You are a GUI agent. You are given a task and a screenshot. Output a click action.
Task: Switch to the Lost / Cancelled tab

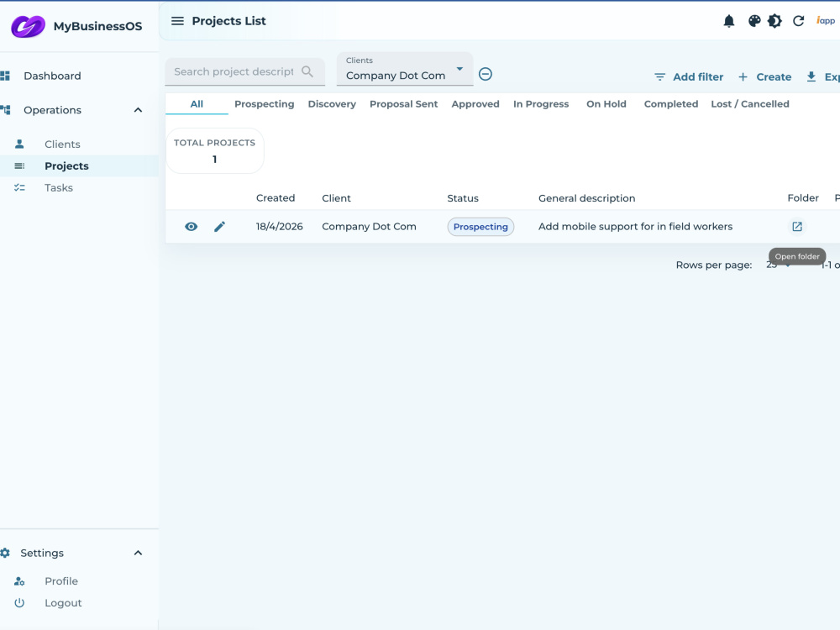(x=749, y=104)
